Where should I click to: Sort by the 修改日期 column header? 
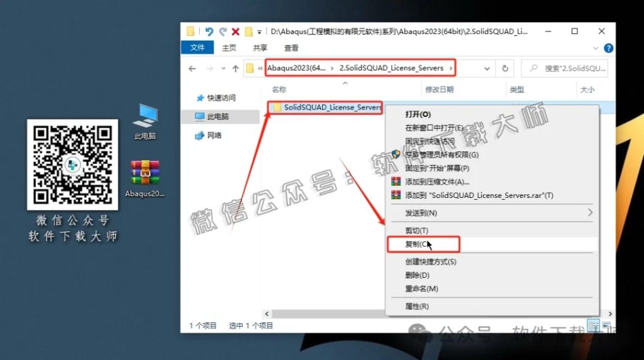click(440, 89)
